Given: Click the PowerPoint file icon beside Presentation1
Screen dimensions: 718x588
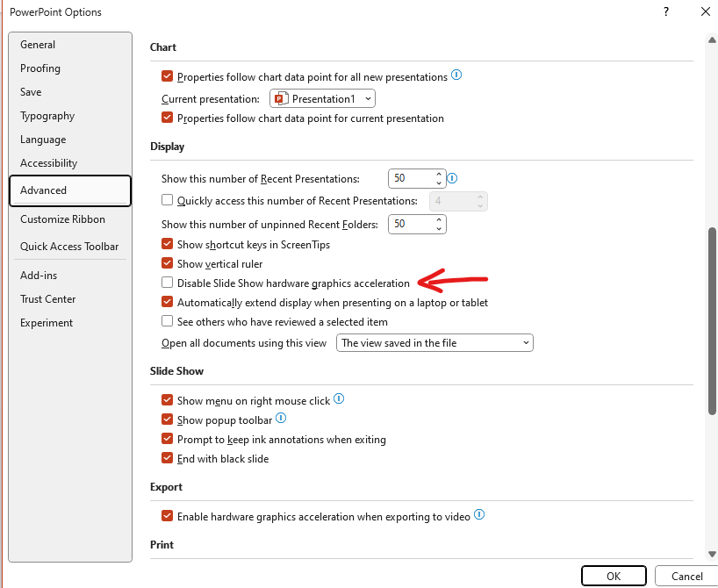Looking at the screenshot, I should coord(284,98).
